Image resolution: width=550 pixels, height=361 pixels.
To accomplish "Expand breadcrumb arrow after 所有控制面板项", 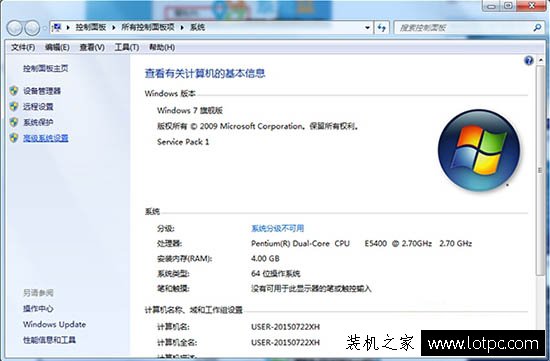I will 182,27.
